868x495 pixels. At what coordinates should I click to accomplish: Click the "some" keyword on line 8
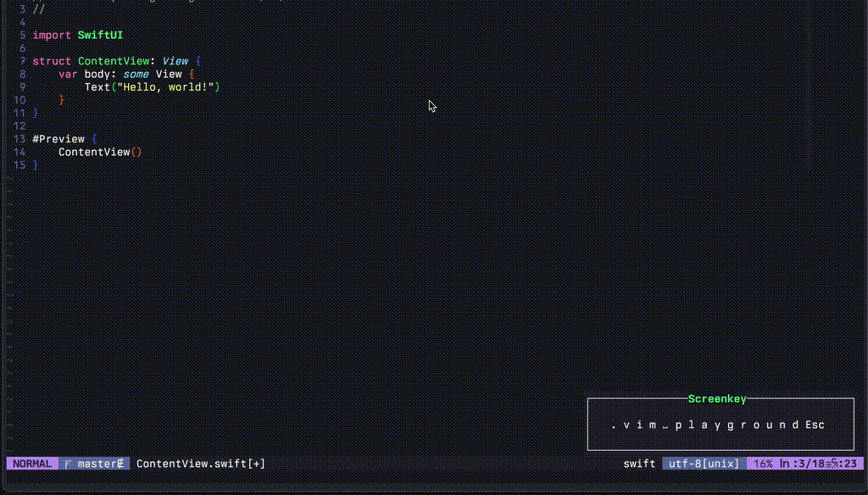(x=136, y=74)
